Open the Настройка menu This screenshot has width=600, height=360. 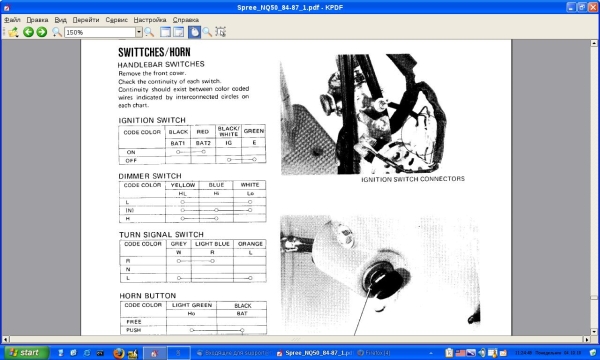click(x=150, y=20)
